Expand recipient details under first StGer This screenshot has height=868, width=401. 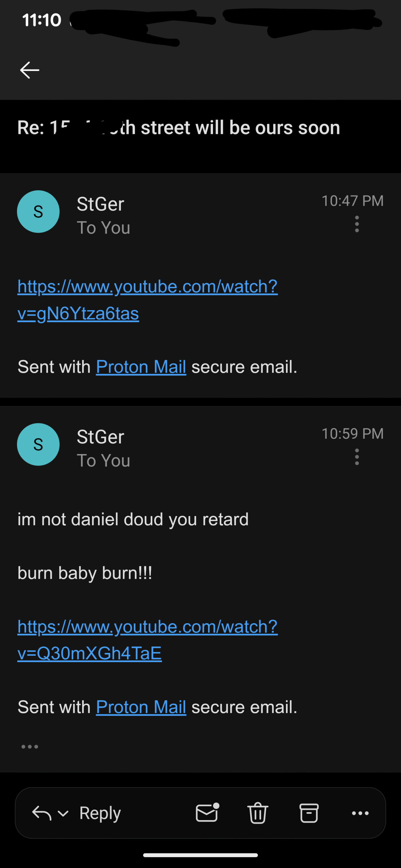point(103,228)
